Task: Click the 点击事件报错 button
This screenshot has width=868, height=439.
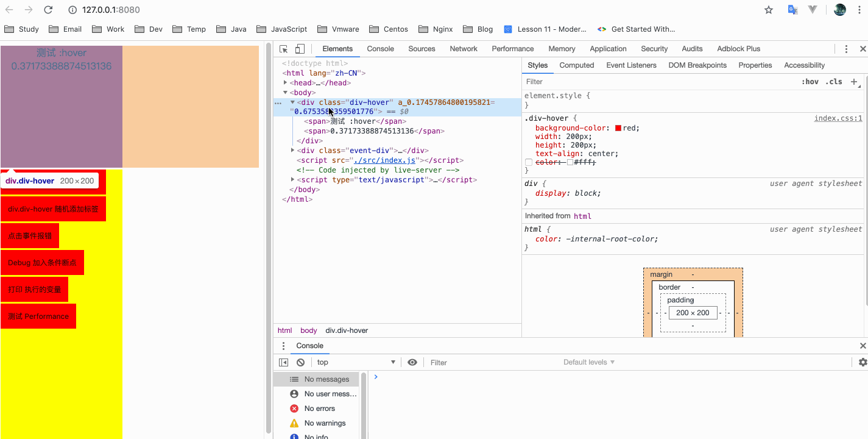Action: click(30, 236)
